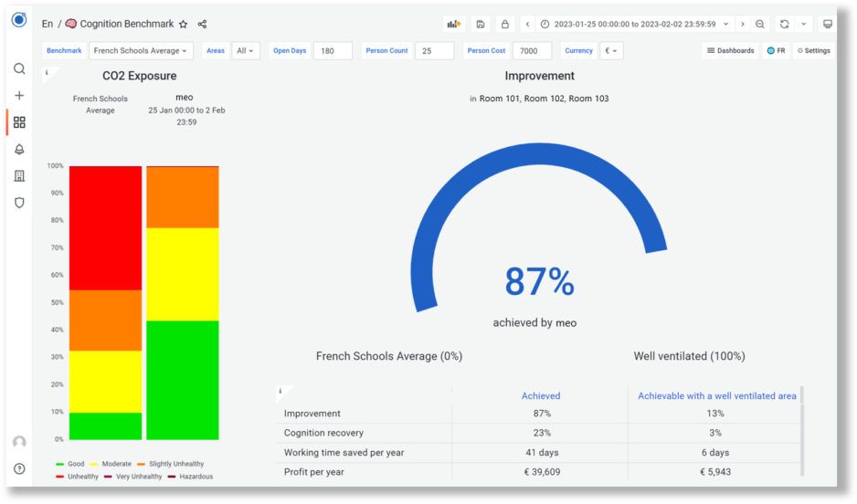The image size is (857, 504).
Task: Open the search icon in sidebar
Action: pyautogui.click(x=19, y=68)
